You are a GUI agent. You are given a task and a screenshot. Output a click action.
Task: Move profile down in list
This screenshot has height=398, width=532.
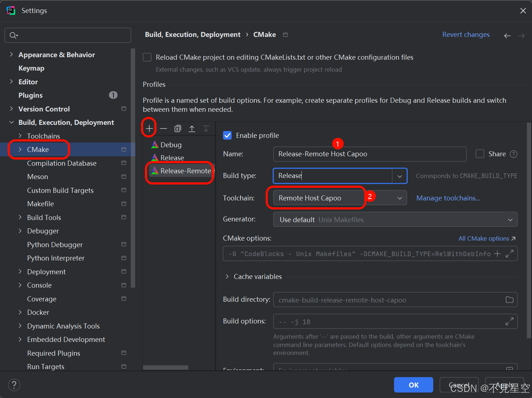click(x=206, y=128)
